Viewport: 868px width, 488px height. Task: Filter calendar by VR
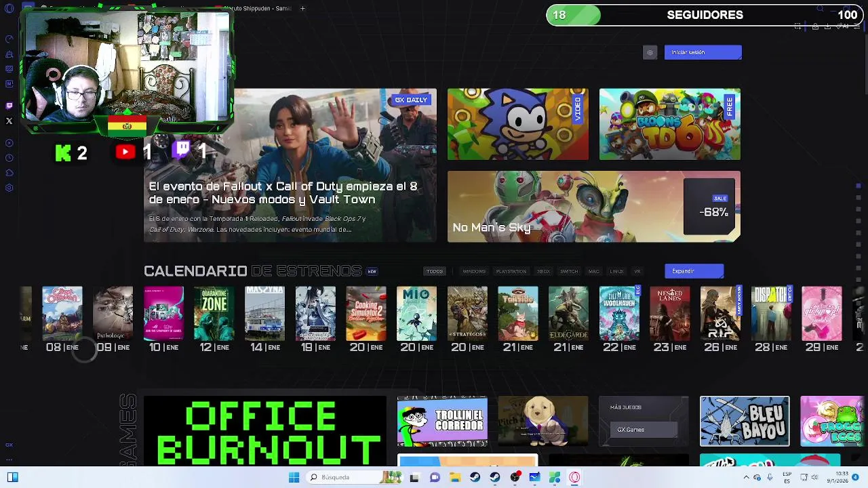pos(637,271)
